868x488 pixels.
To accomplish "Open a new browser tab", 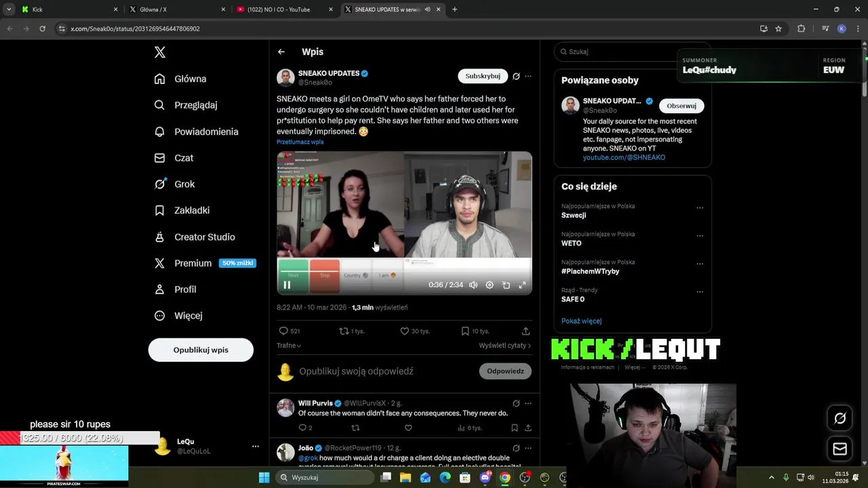I will [454, 9].
